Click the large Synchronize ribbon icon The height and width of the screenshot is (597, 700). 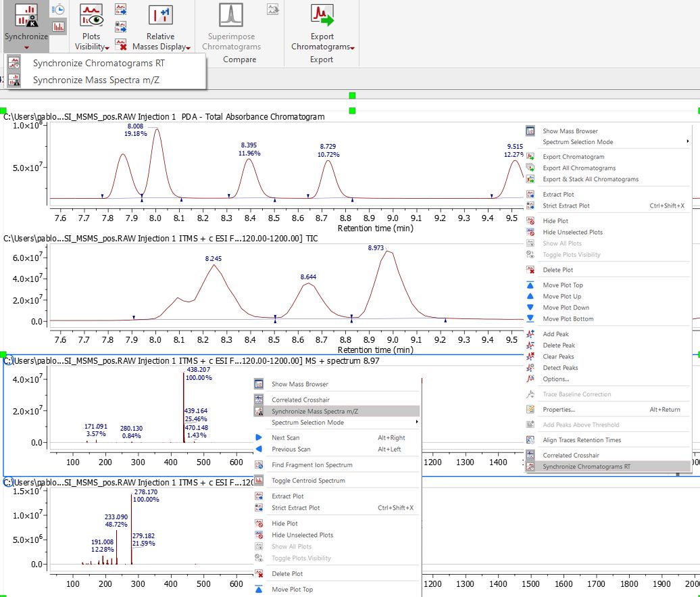coord(26,15)
